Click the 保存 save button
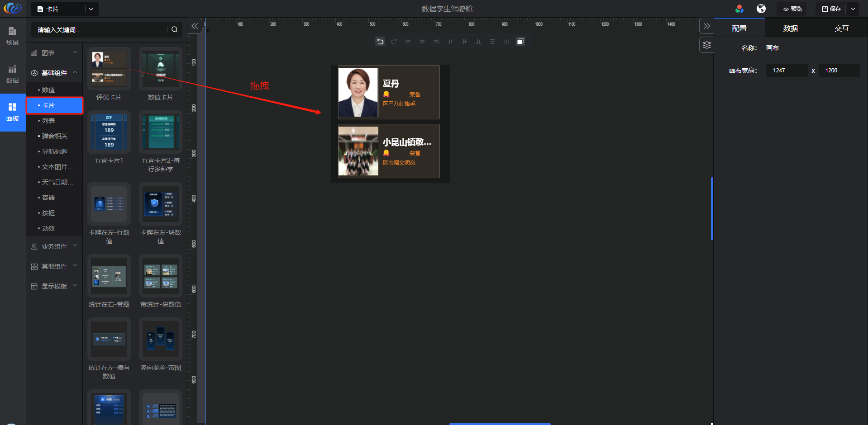The height and width of the screenshot is (425, 868). [x=831, y=9]
